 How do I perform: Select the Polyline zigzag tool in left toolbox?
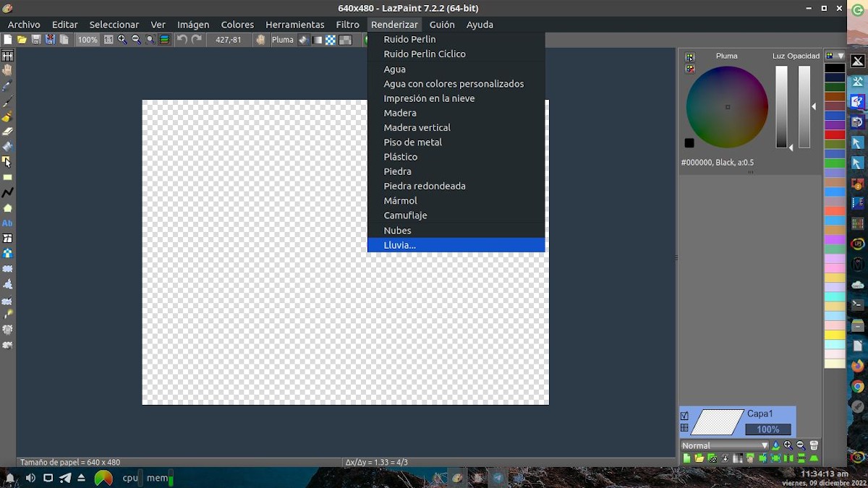point(7,192)
